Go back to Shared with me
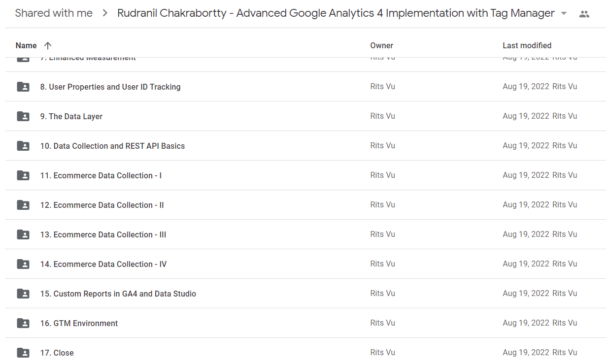The image size is (606, 364). pyautogui.click(x=54, y=13)
